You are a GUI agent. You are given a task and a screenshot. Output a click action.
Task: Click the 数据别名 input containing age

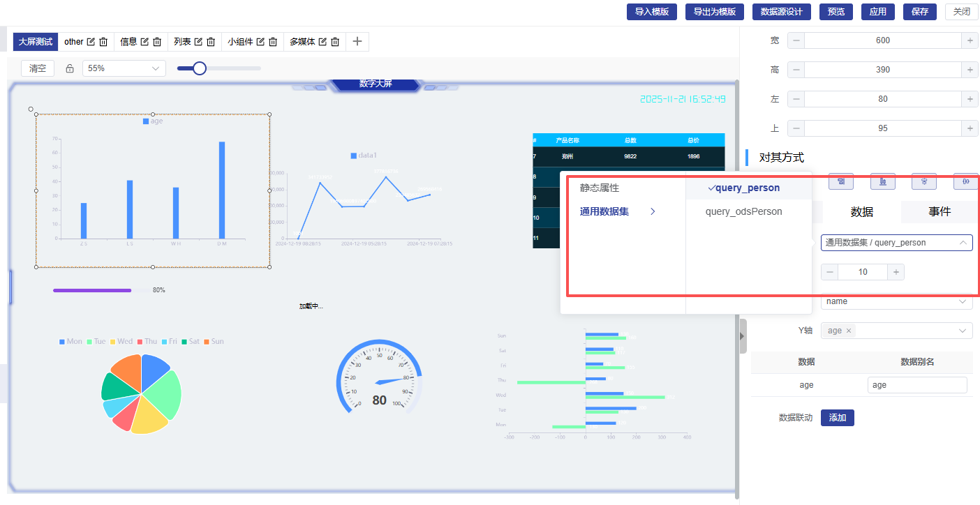point(916,385)
